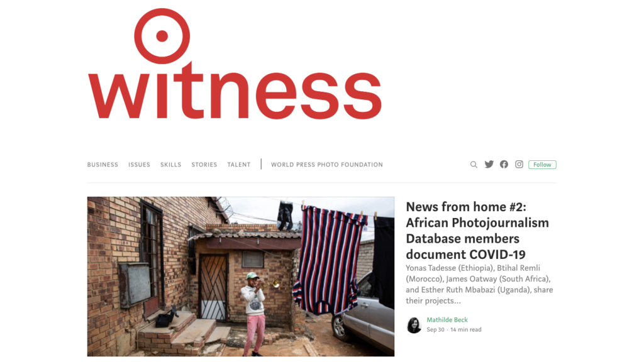Click the Mathilde Beck author name
The height and width of the screenshot is (362, 644).
[x=447, y=320]
